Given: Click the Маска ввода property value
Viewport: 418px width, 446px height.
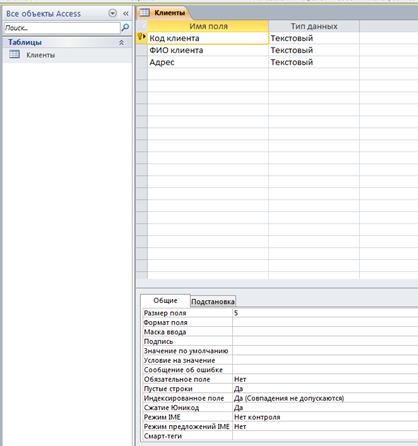Looking at the screenshot, I should [x=325, y=332].
